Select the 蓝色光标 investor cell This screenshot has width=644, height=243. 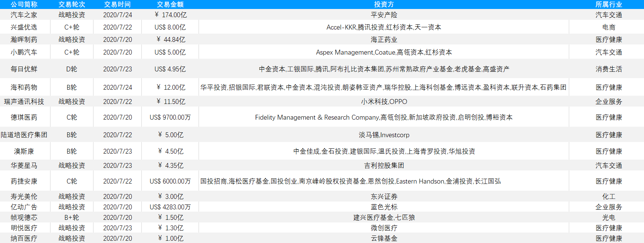coord(384,207)
